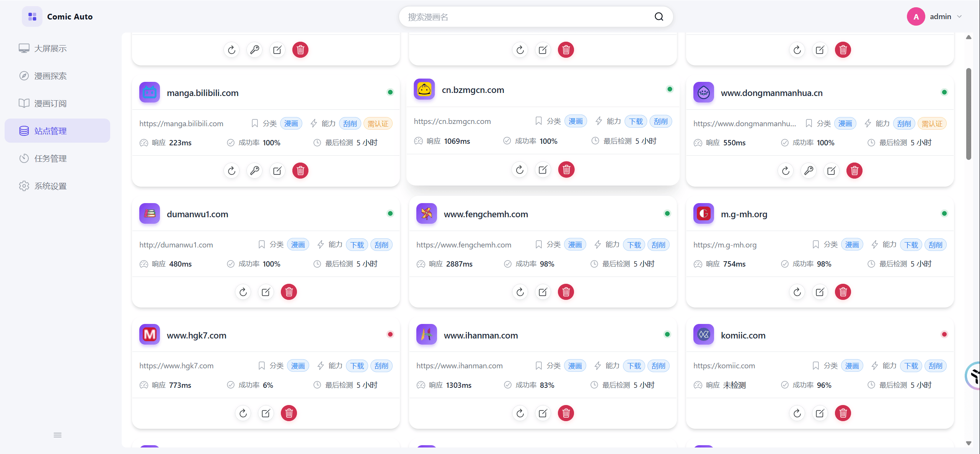Delete the komiic.com site
980x454 pixels.
coord(843,413)
